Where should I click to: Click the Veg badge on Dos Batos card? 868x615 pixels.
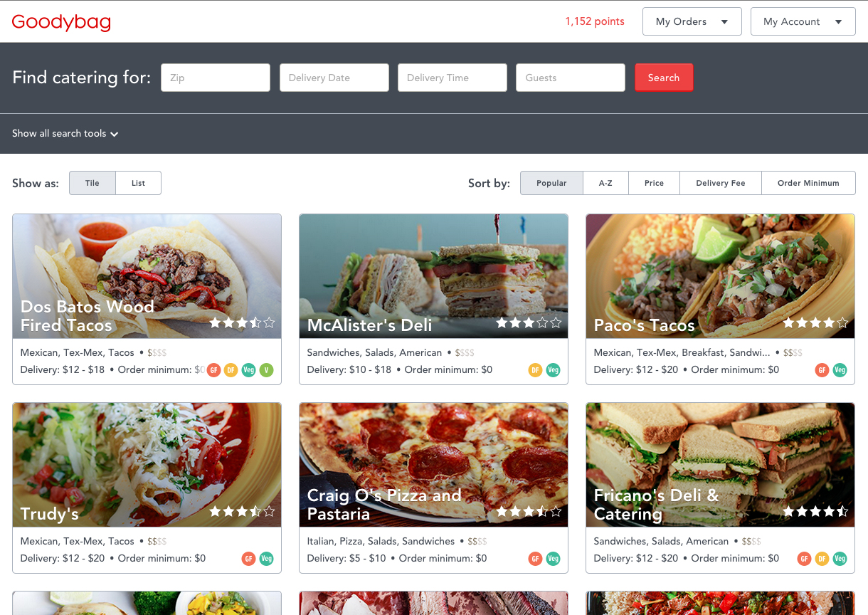coord(248,370)
